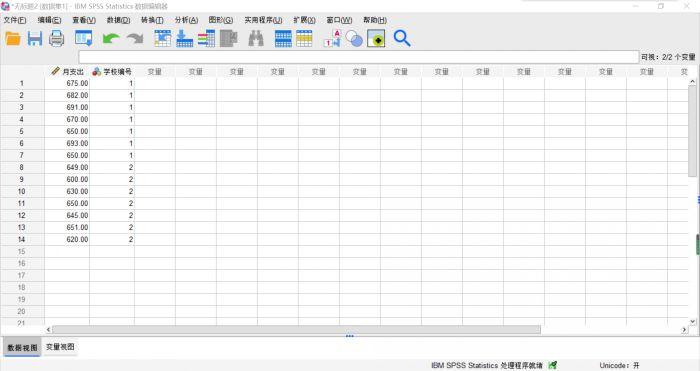
Task: Open the 实用程序(U) menu
Action: (x=263, y=20)
